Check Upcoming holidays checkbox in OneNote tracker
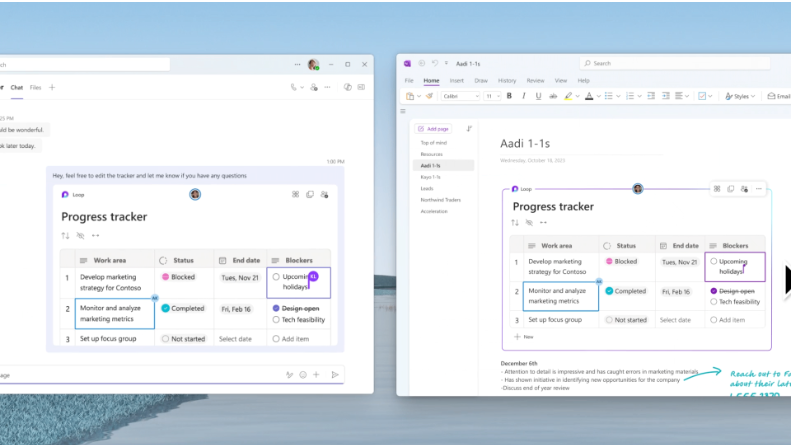 pos(713,261)
